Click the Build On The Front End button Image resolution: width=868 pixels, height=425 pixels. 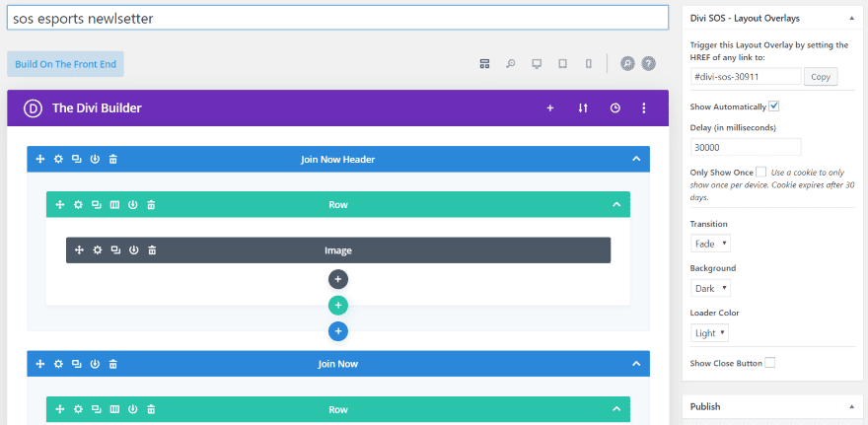click(x=65, y=64)
